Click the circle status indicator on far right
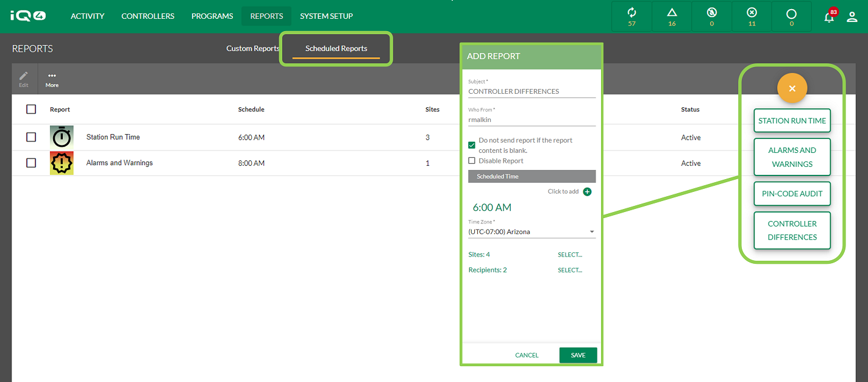Image resolution: width=868 pixels, height=382 pixels. (791, 16)
